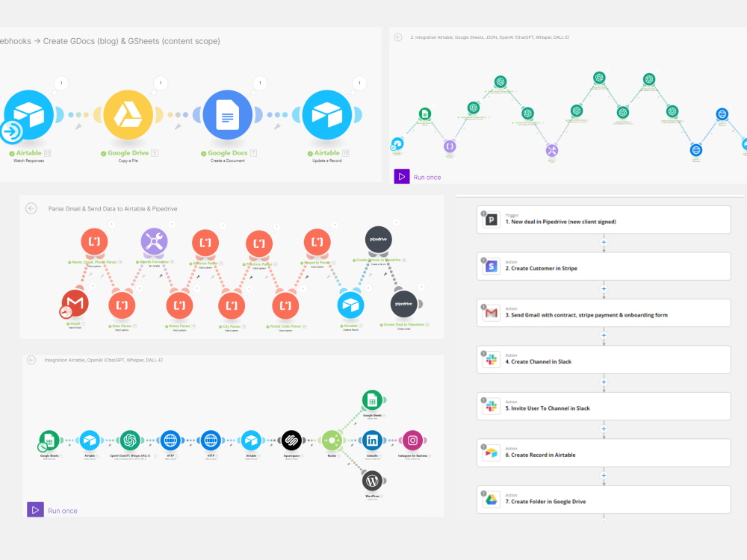The width and height of the screenshot is (747, 560).
Task: Select the Create Deal in Pipedrive module
Action: pos(404,304)
